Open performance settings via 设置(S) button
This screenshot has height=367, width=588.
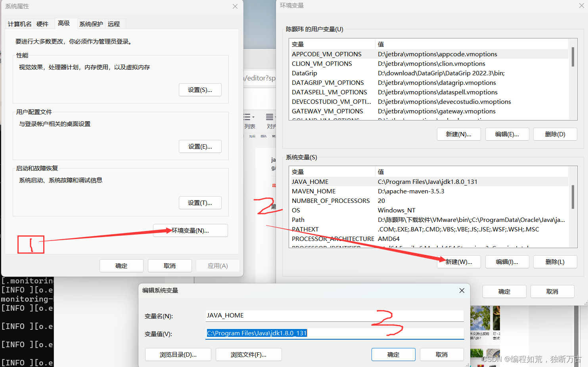[x=200, y=90]
